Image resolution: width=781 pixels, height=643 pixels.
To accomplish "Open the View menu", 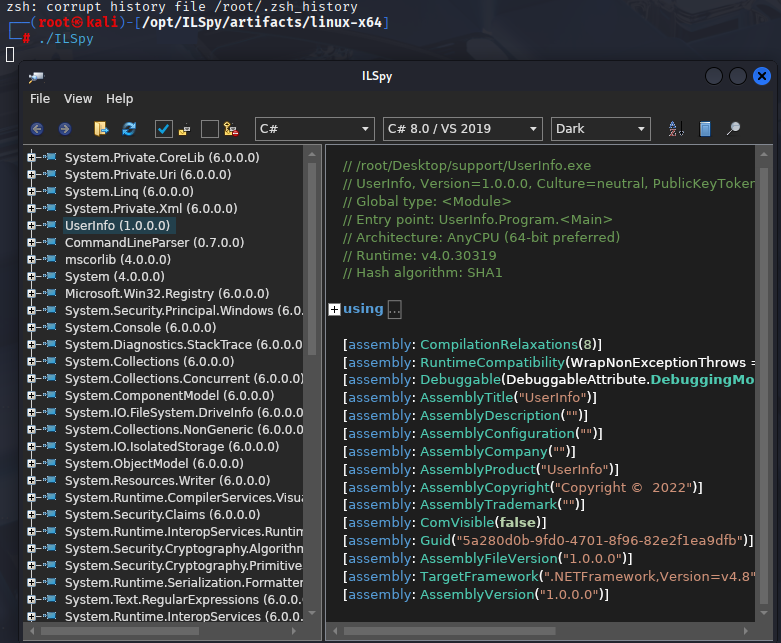I will 78,99.
